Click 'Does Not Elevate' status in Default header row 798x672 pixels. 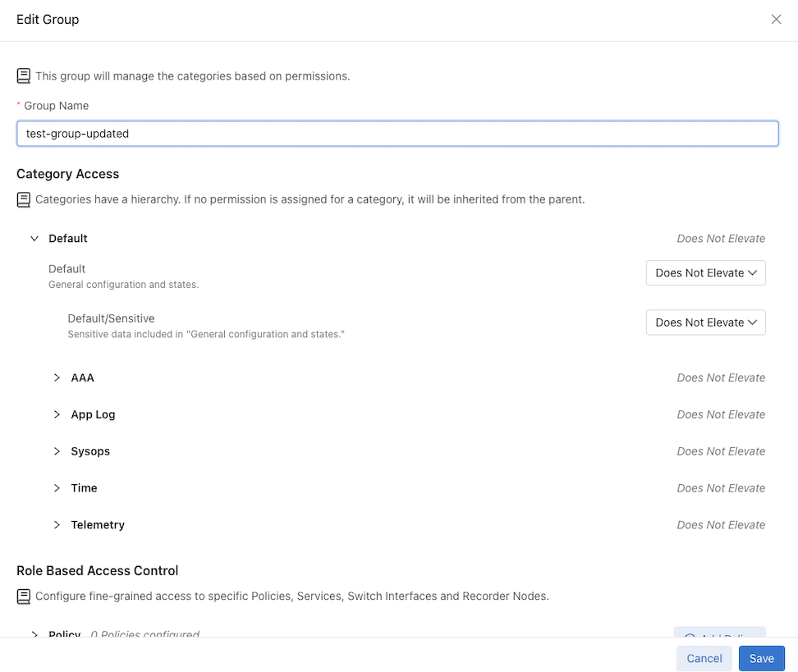721,238
